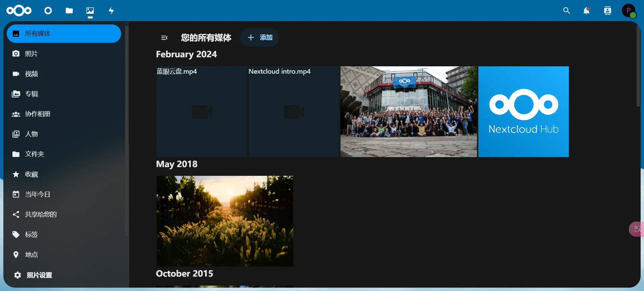Open the Nextcloud intro.mp4 video thumbnail
Viewport: 644px width, 291px height.
(294, 112)
